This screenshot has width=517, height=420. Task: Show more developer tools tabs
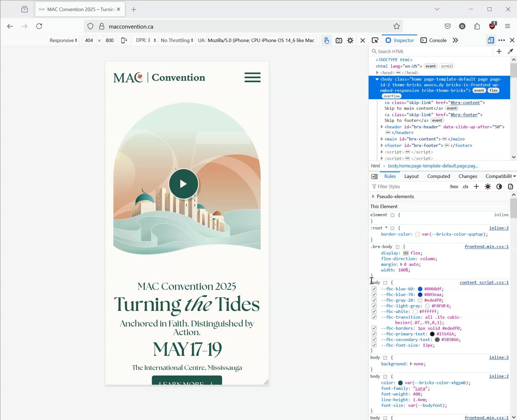pyautogui.click(x=455, y=40)
